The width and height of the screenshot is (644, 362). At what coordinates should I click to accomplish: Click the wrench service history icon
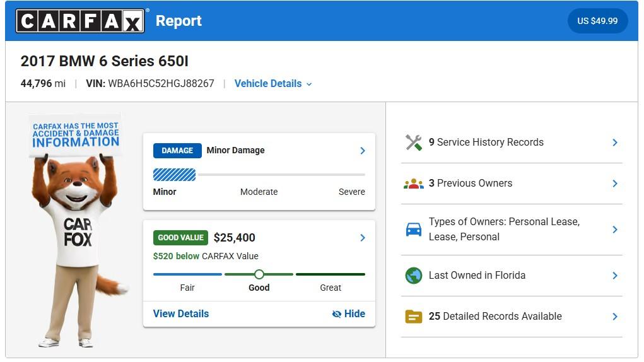point(414,143)
